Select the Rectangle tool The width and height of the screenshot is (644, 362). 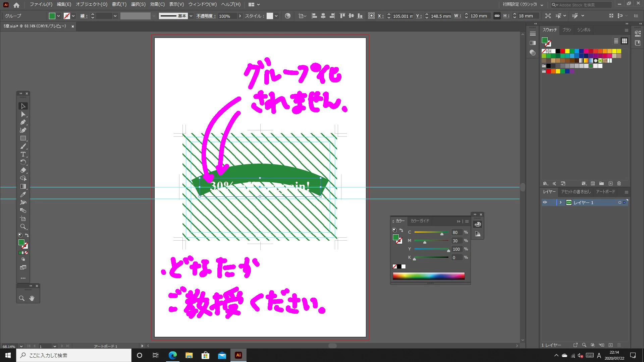point(23,138)
